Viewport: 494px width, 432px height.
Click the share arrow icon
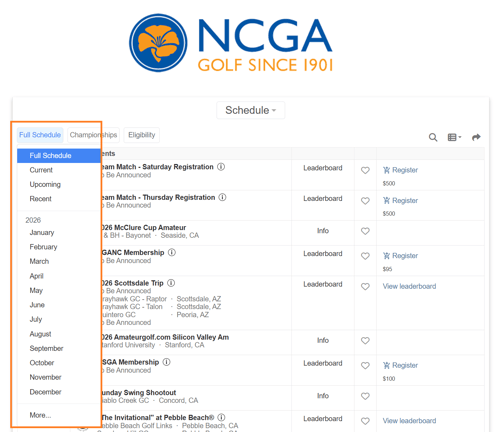(476, 137)
